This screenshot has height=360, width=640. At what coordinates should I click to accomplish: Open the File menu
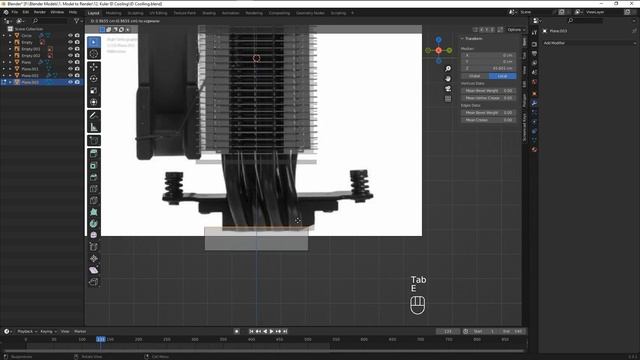[15, 12]
